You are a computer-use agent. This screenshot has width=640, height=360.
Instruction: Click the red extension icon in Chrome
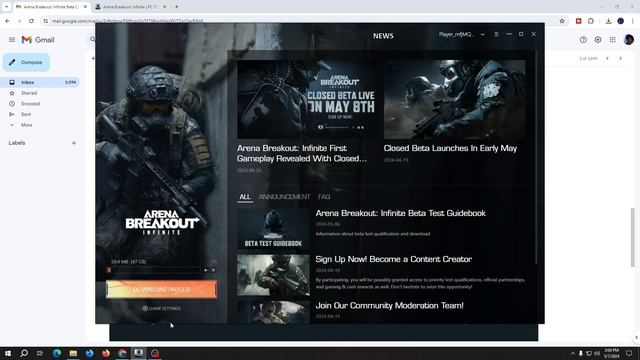pos(578,21)
